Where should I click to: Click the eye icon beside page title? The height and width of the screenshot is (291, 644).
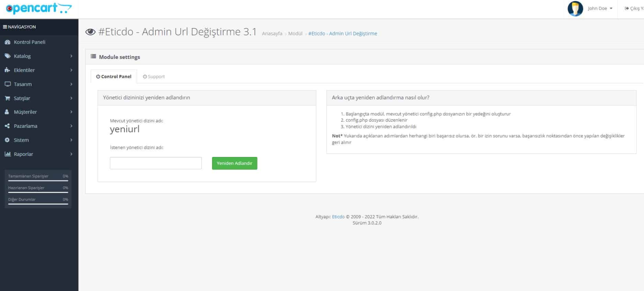point(90,32)
